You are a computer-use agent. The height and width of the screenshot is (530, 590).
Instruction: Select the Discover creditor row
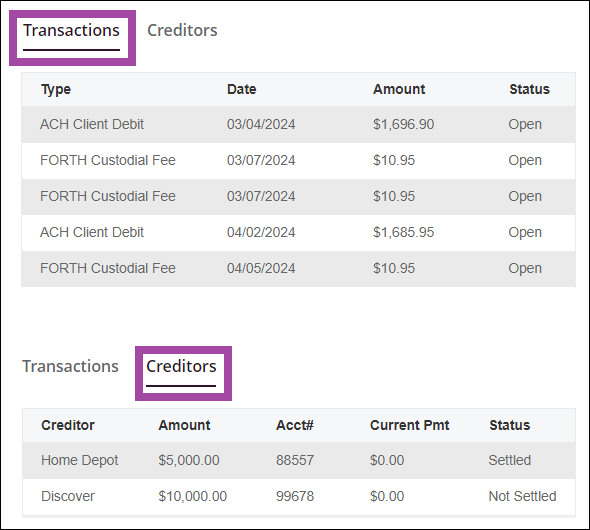click(x=299, y=497)
